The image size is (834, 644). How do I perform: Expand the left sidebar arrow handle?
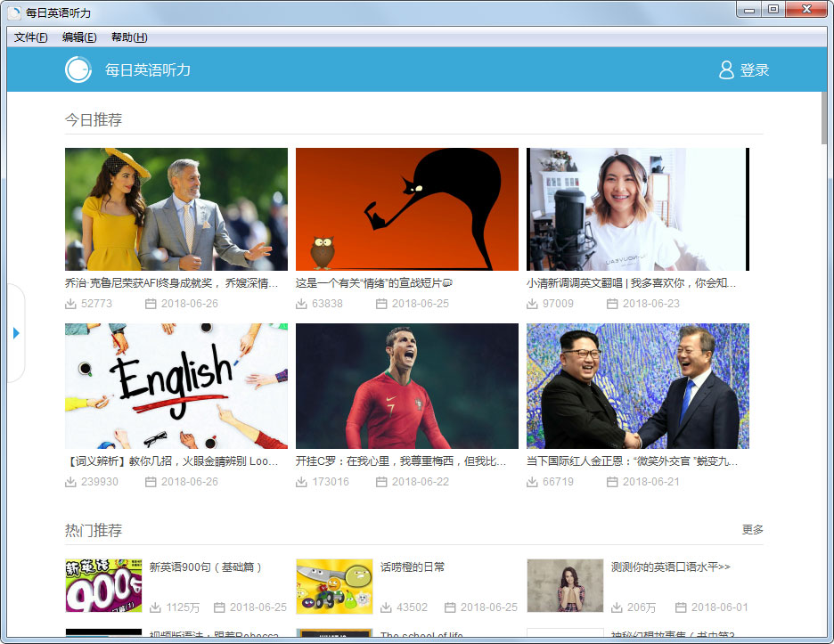pos(16,333)
